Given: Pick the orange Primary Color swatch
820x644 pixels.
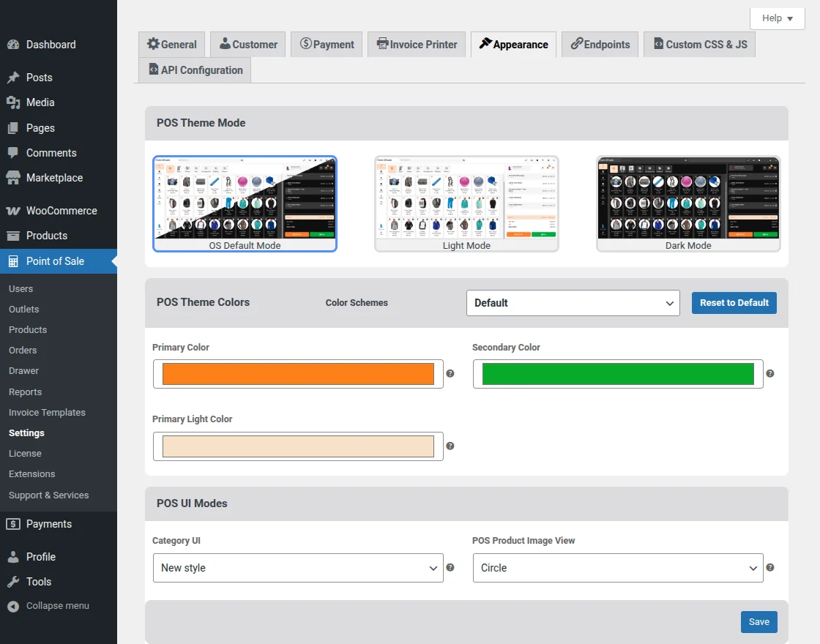Looking at the screenshot, I should tap(298, 374).
